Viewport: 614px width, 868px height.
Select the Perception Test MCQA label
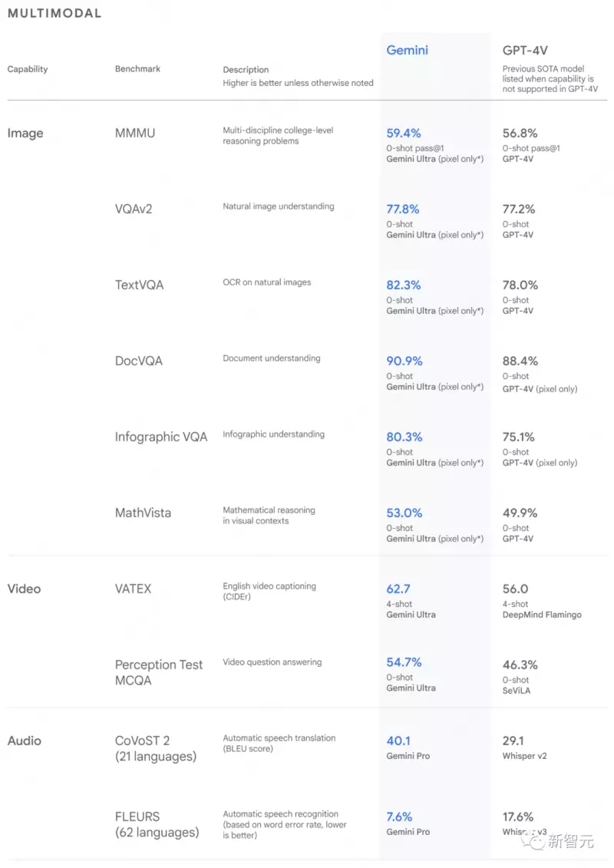tap(159, 672)
